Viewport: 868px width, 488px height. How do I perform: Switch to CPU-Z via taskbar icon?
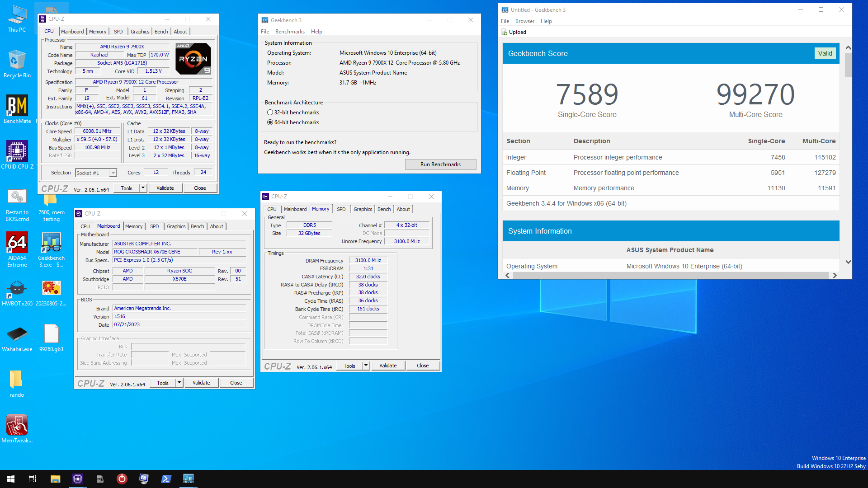click(78, 479)
